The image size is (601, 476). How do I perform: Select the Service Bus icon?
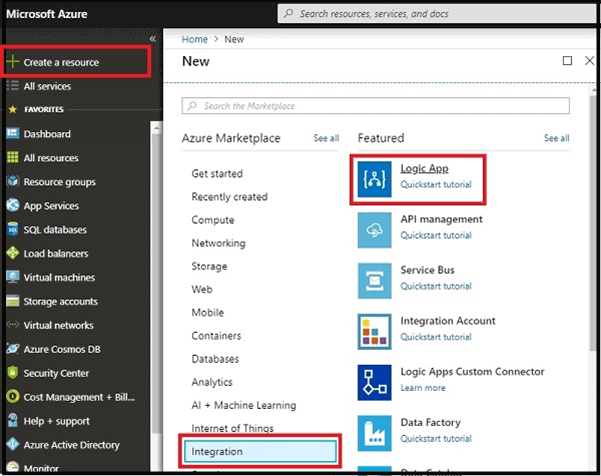pyautogui.click(x=374, y=281)
